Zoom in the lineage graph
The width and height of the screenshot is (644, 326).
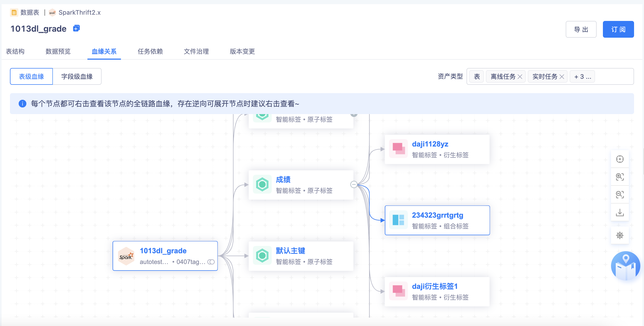pos(620,177)
